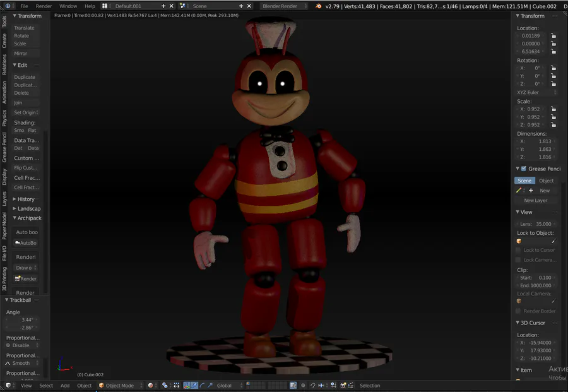The width and height of the screenshot is (568, 392).
Task: Toggle lock of Scale X value
Action: [553, 109]
